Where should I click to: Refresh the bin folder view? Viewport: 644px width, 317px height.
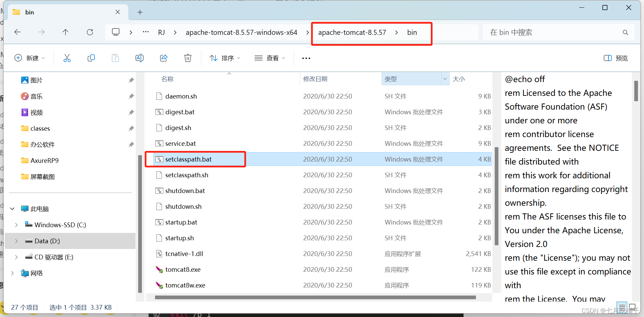(90, 32)
